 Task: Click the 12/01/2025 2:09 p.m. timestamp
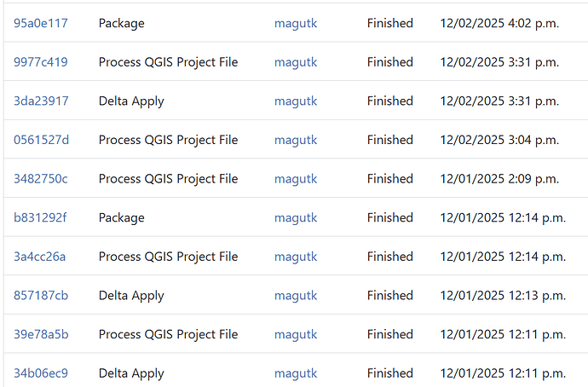coord(499,179)
